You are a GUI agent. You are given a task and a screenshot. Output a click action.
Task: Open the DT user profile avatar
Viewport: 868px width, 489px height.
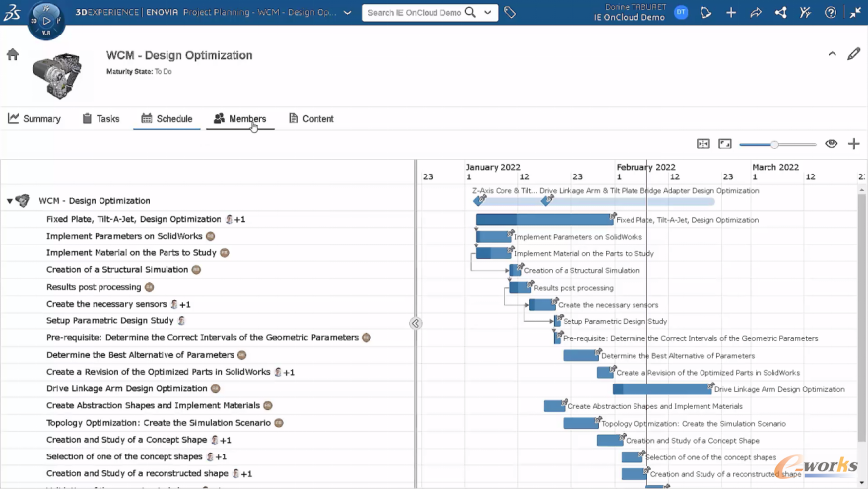[681, 12]
